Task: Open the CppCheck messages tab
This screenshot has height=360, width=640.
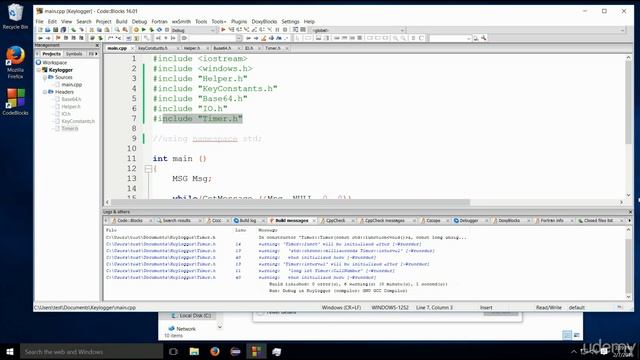Action: (x=384, y=220)
